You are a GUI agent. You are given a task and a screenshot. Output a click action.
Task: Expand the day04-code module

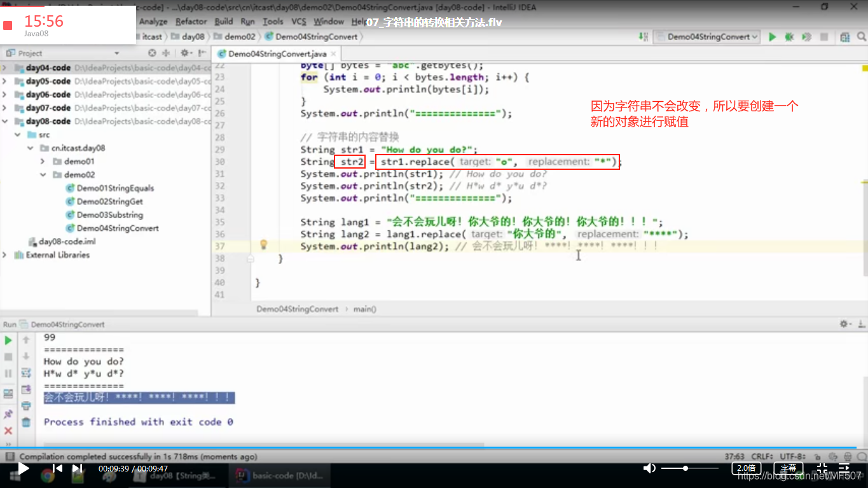click(5, 68)
